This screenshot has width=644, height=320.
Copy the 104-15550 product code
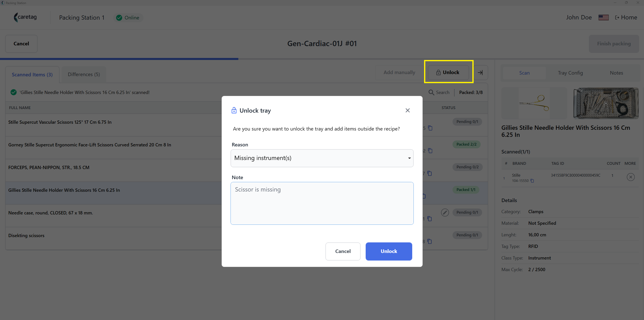pyautogui.click(x=532, y=181)
